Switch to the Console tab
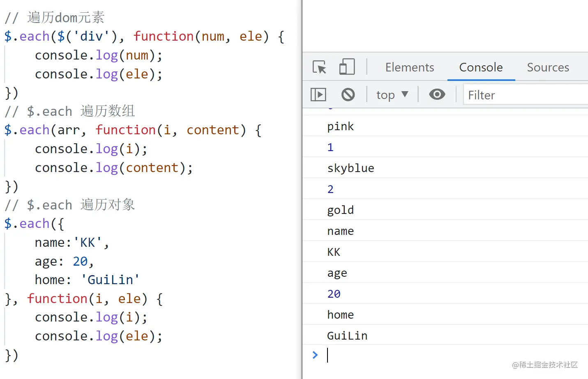The height and width of the screenshot is (379, 588). click(x=481, y=67)
